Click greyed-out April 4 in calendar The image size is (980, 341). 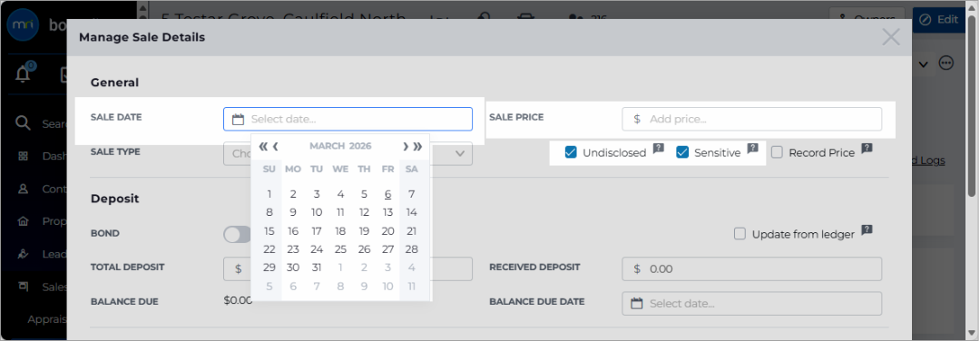tap(412, 268)
